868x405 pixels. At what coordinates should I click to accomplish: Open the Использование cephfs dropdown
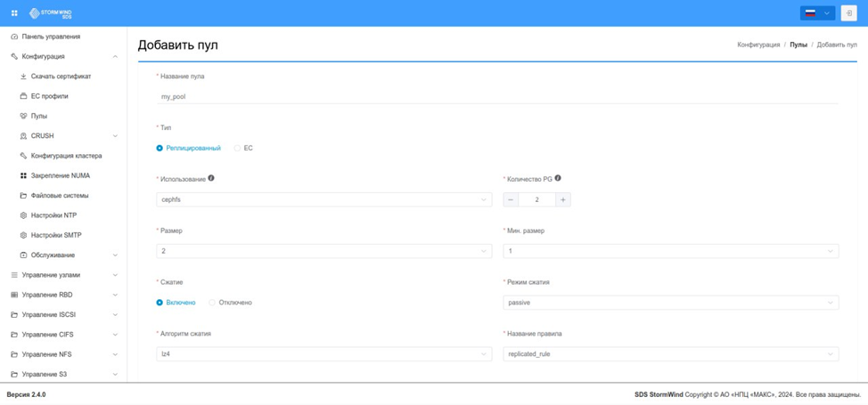(324, 199)
